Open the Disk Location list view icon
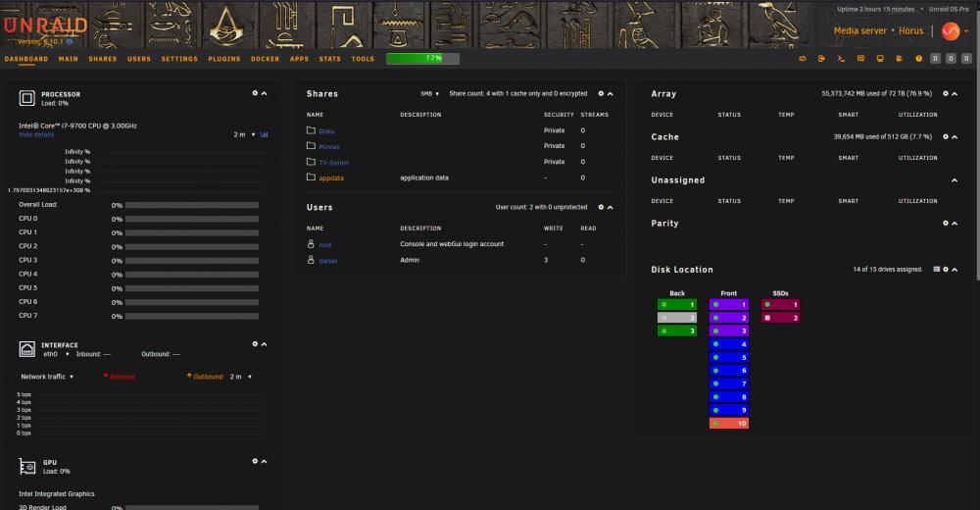Screen dimensions: 980x510 [x=936, y=269]
